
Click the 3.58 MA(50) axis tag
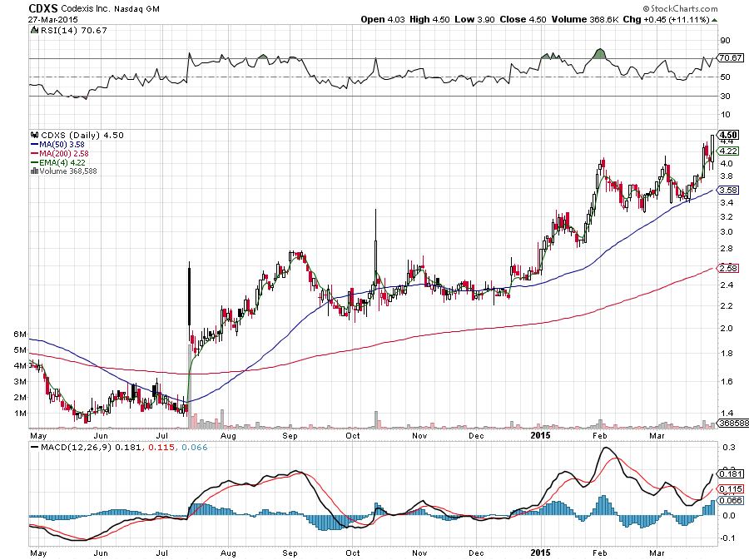(729, 190)
